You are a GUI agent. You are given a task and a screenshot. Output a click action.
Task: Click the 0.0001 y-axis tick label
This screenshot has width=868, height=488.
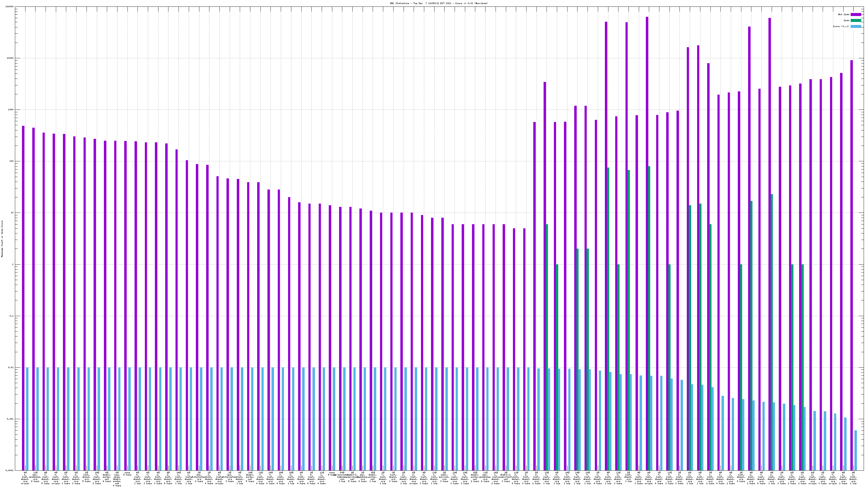(10, 470)
